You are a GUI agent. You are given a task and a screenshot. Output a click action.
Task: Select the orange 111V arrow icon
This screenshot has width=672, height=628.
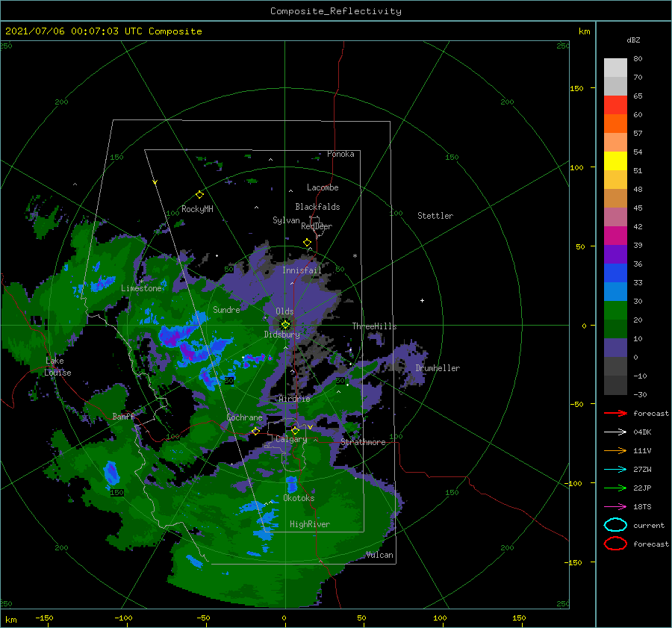coord(615,450)
